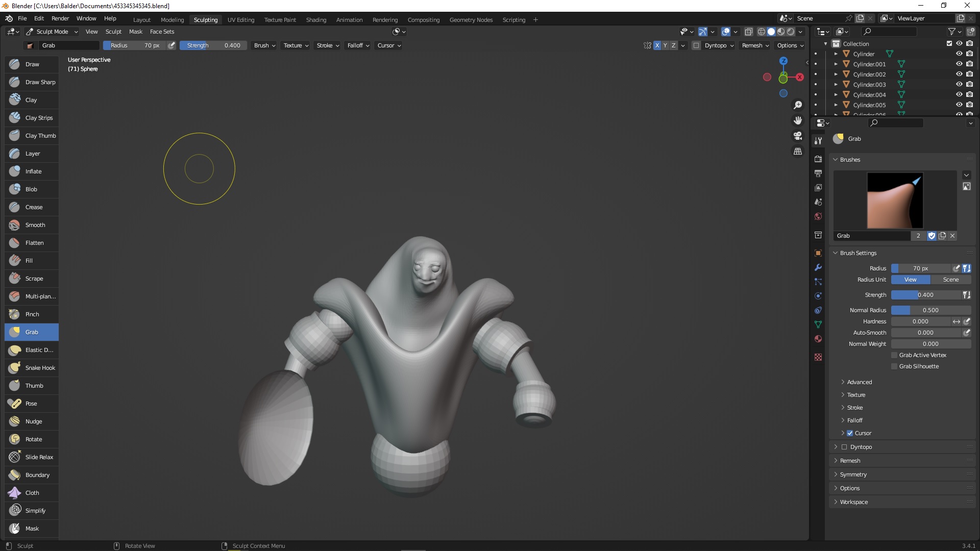The image size is (980, 551).
Task: Open the Sculpt Mode dropdown
Action: [52, 32]
